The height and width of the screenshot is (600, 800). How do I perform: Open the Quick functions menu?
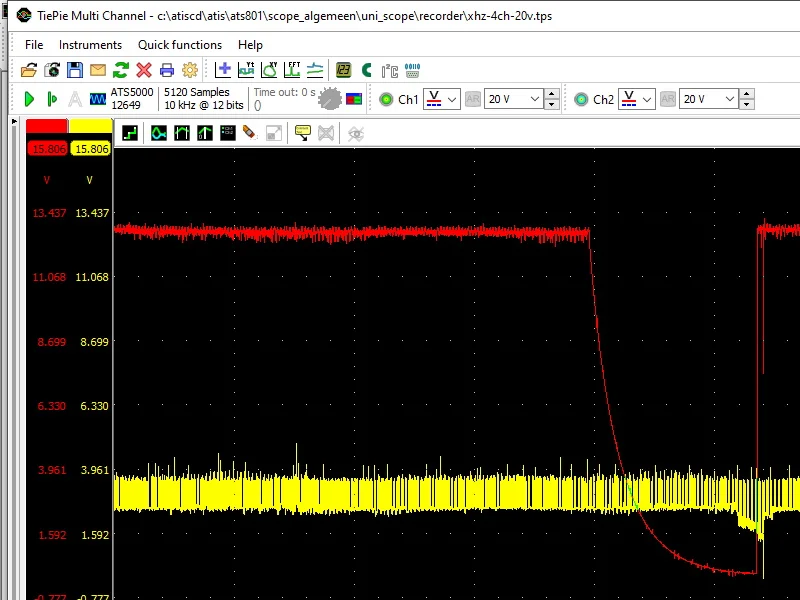[180, 45]
